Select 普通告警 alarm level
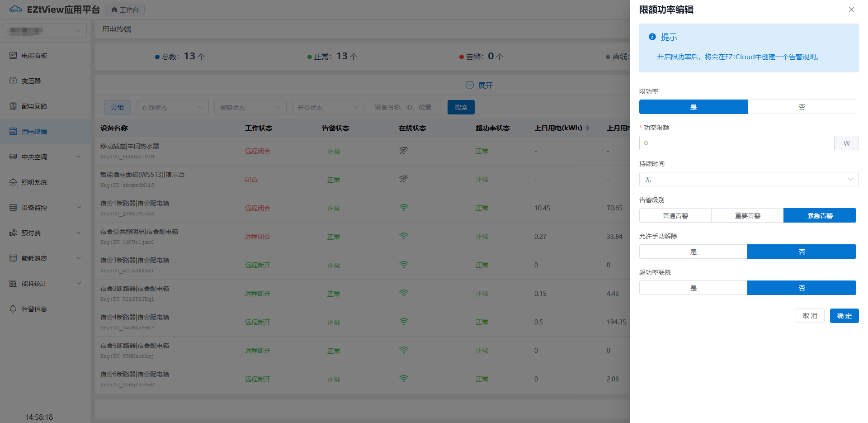This screenshot has height=423, width=868. tap(675, 215)
